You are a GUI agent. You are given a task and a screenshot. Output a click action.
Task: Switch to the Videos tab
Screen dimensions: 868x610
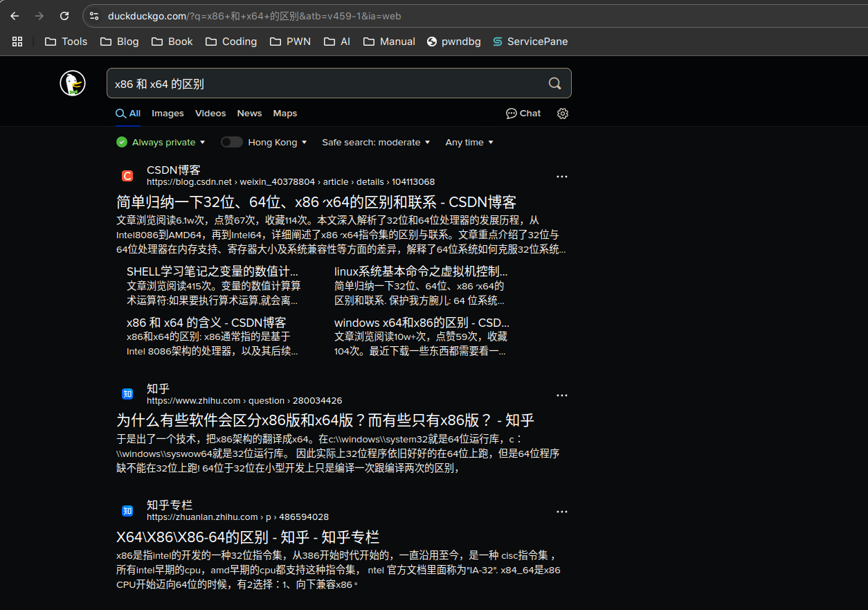coord(210,114)
